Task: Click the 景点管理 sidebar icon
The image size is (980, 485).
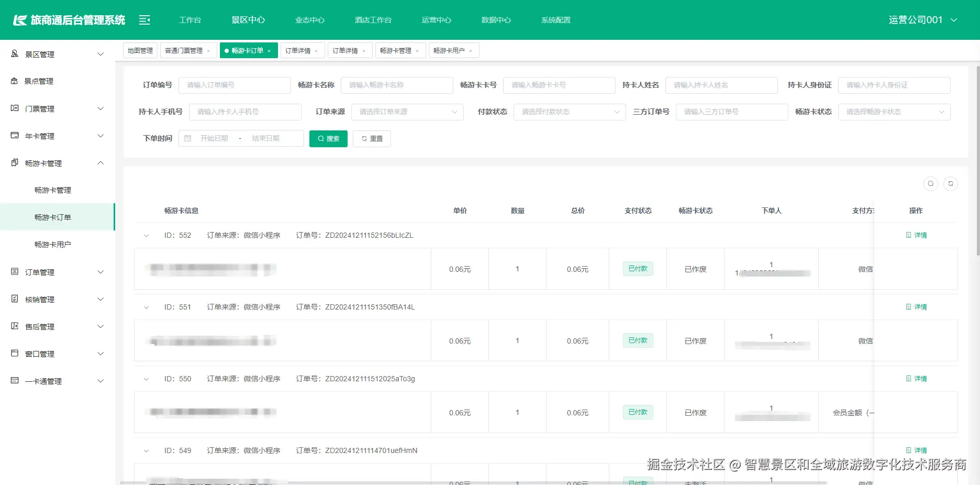Action: pos(14,81)
